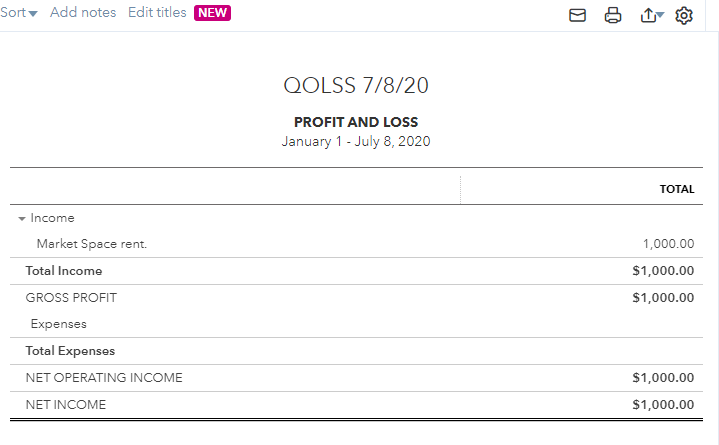Click Edit titles button

(x=157, y=13)
